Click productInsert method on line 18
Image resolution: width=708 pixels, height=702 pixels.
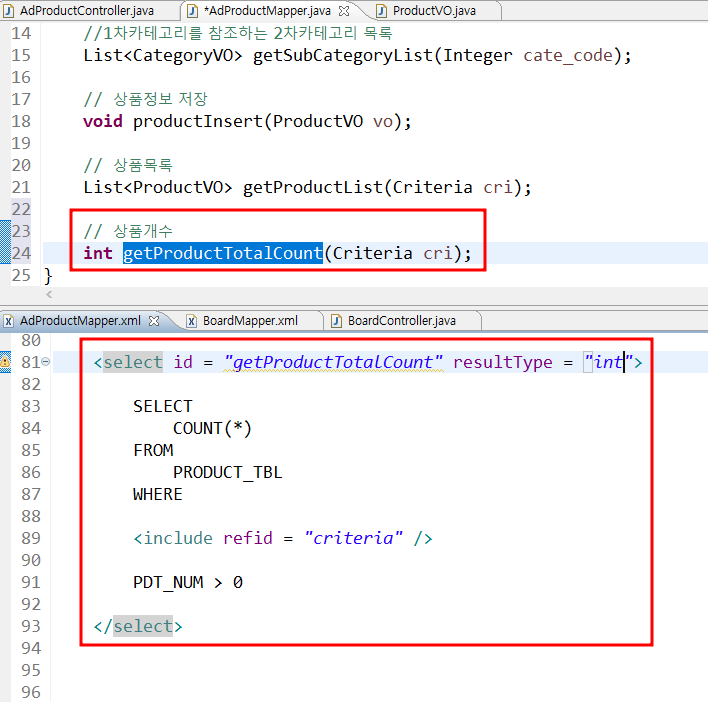[198, 121]
